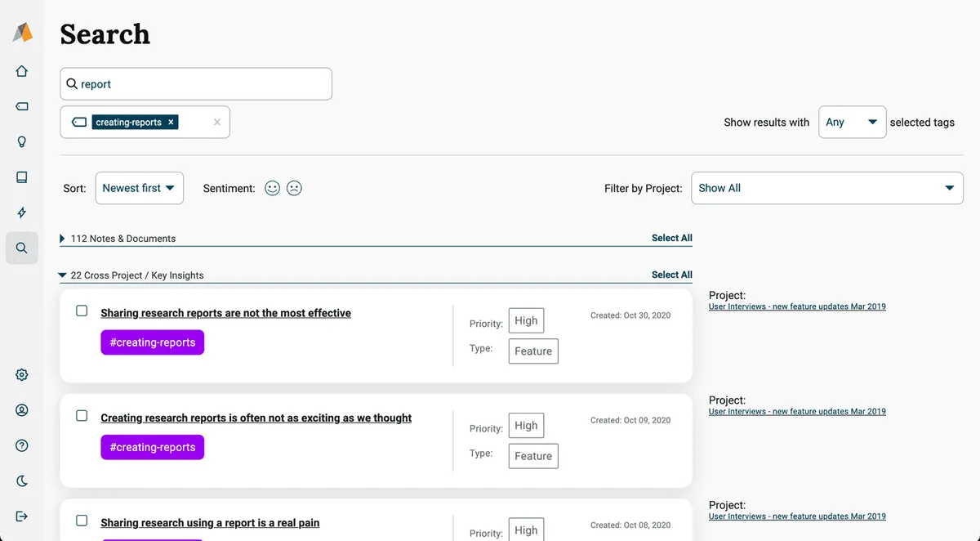Screen dimensions: 980x541
Task: Toggle dark mode with the moon icon
Action: (22, 481)
